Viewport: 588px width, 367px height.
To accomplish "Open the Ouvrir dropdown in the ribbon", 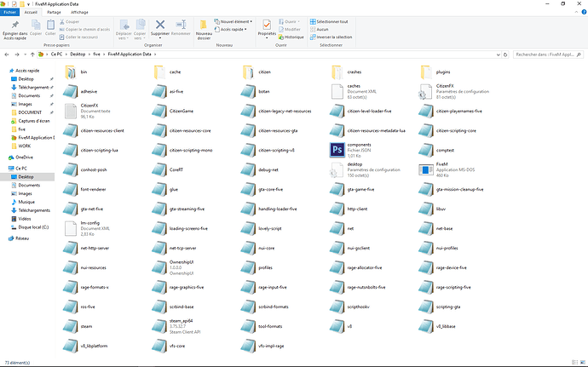I will [x=289, y=22].
